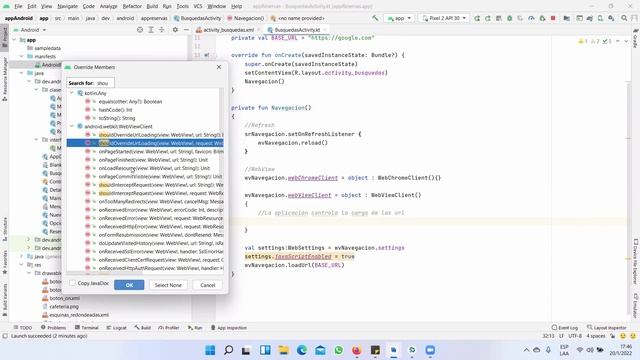Image resolution: width=640 pixels, height=360 pixels.
Task: Switch to the BusquedasActivity.kt editor tab
Action: [x=297, y=30]
